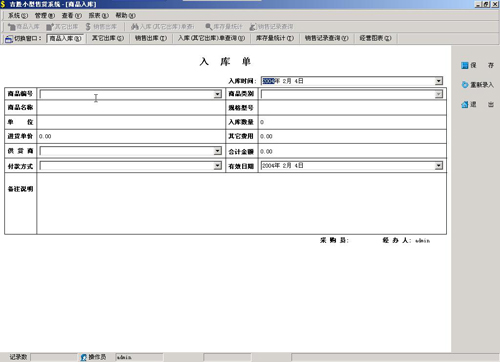Click the 商品入库 toolbar icon
500x362 pixels.
pyautogui.click(x=12, y=27)
